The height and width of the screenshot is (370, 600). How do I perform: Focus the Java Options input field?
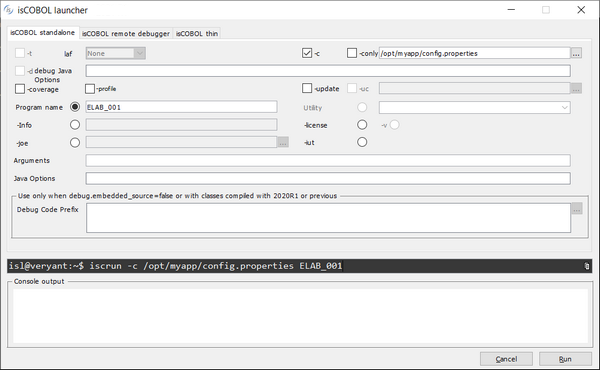(328, 178)
